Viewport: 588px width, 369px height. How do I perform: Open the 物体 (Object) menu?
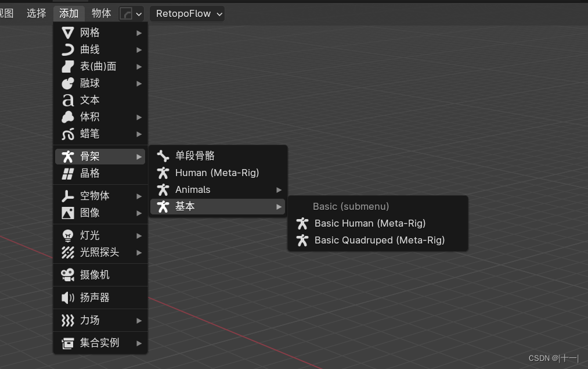point(101,13)
